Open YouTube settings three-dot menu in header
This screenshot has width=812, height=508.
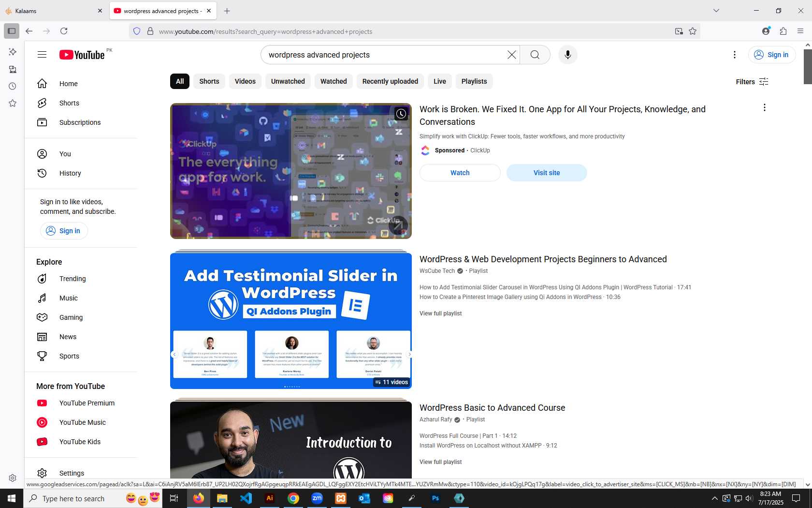[x=735, y=55]
